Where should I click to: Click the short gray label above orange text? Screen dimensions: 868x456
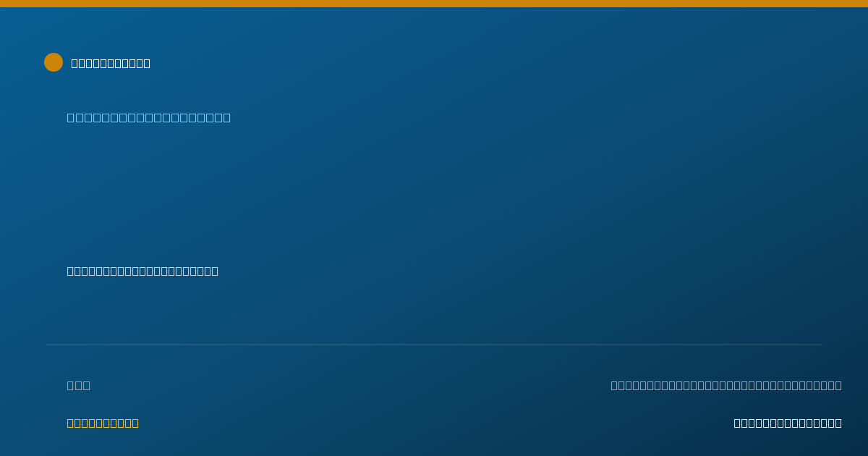tap(79, 385)
